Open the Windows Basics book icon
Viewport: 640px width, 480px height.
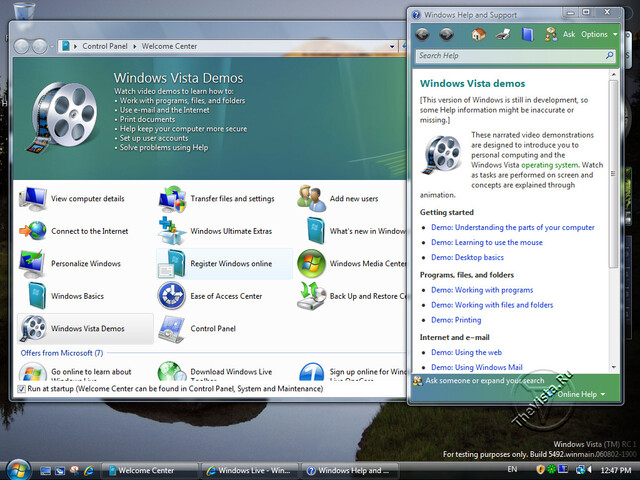click(x=37, y=296)
